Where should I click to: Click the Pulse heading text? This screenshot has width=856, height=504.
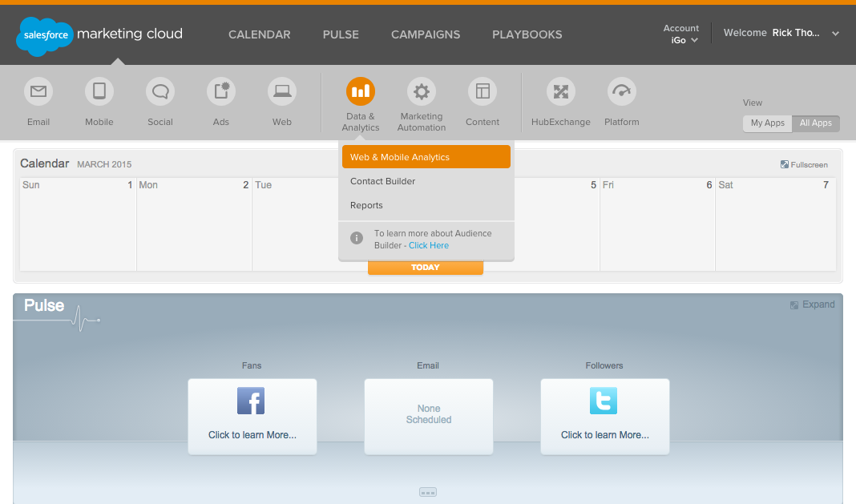pos(44,305)
